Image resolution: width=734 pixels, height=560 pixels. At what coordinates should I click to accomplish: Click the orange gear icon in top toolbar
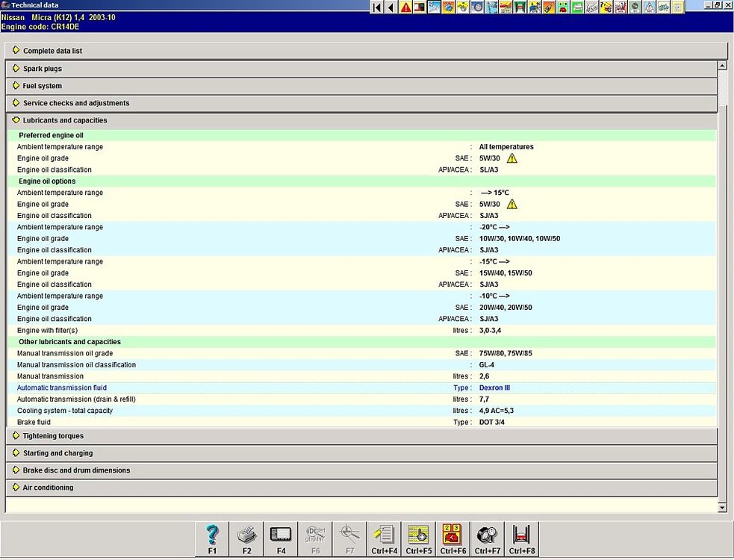448,7
